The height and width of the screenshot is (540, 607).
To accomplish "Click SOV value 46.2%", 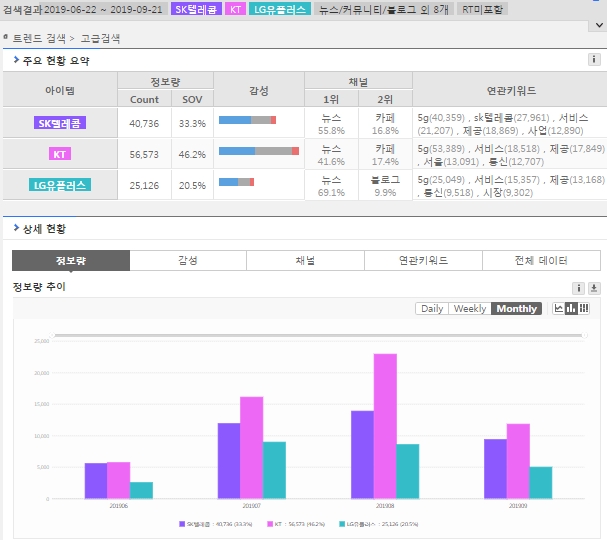I will (x=192, y=154).
